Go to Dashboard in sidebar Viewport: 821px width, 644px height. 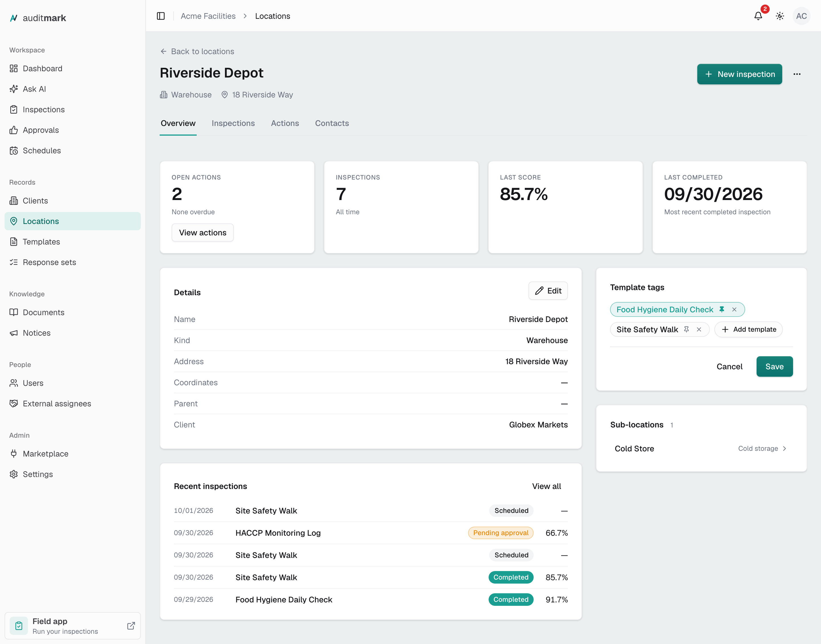[x=72, y=68]
